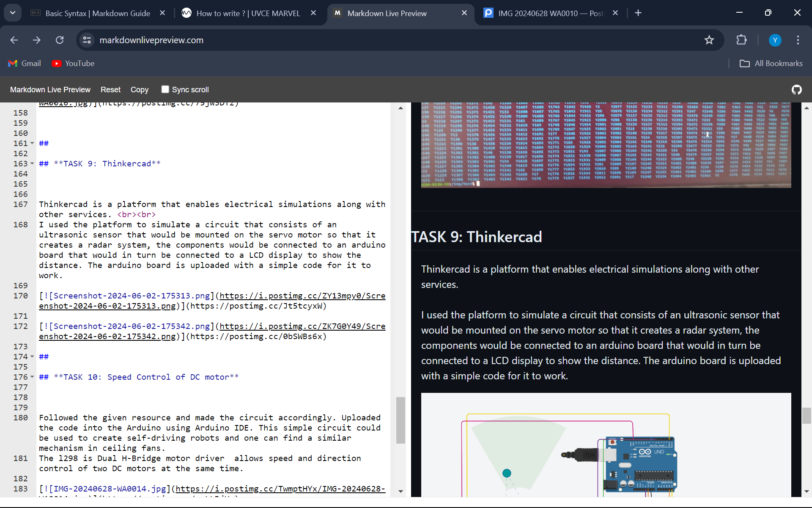View site information icon in address bar
Screen dimensions: 812x508
pos(87,40)
